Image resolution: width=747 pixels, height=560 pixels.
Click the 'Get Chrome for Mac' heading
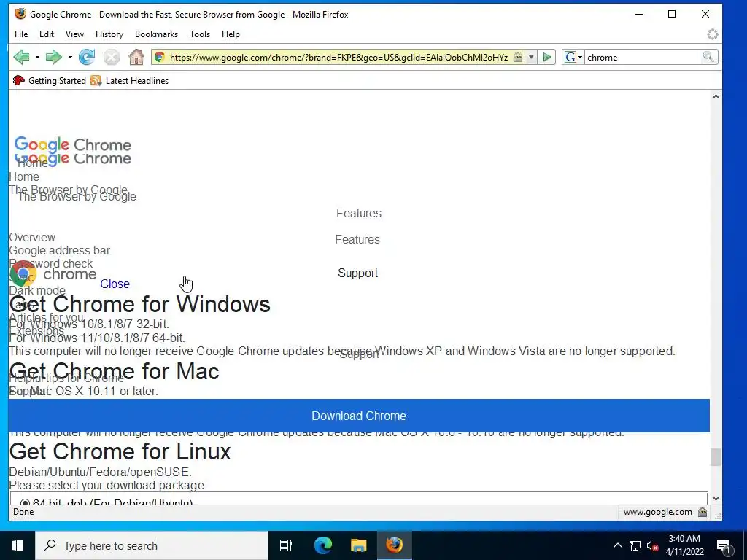tap(114, 371)
